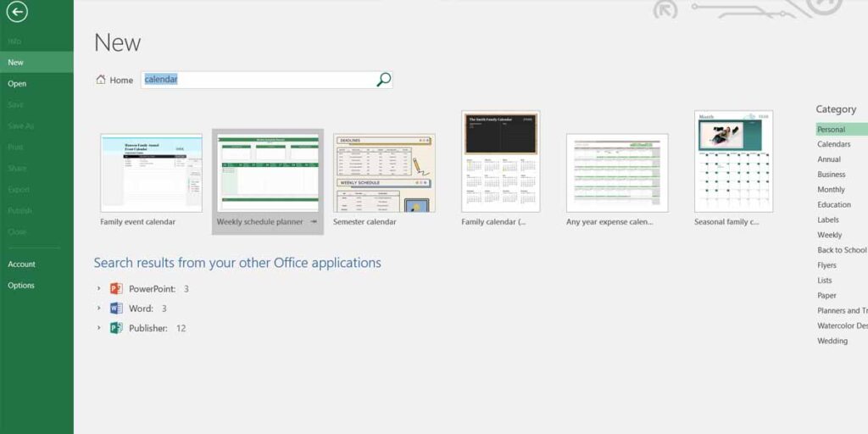Filter by Back to School category
Screen dimensions: 868x434
click(842, 250)
